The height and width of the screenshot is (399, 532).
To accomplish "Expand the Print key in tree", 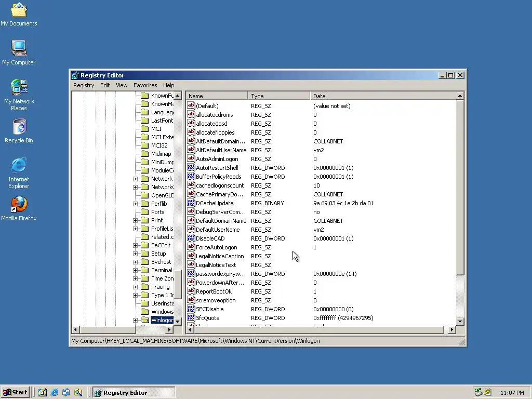I will (136, 220).
